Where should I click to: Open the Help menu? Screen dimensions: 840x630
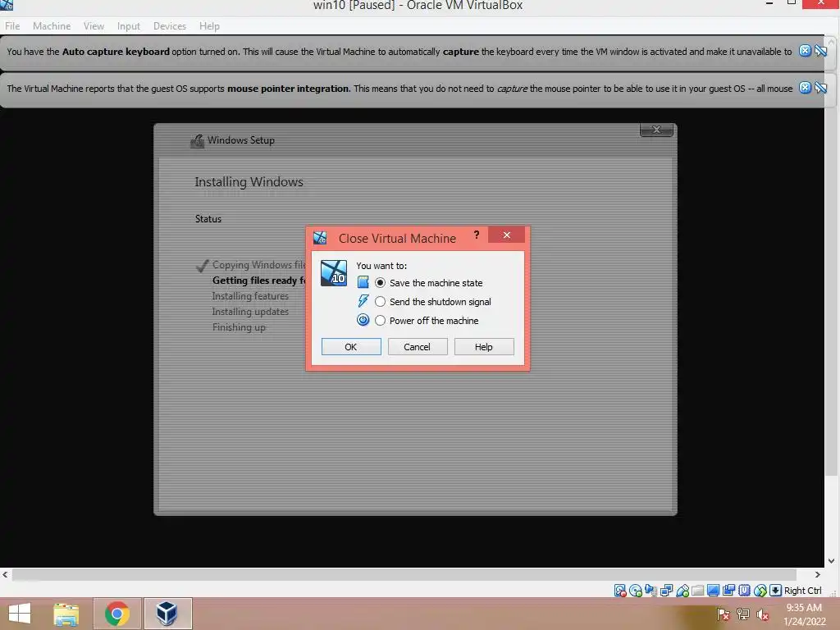tap(209, 25)
